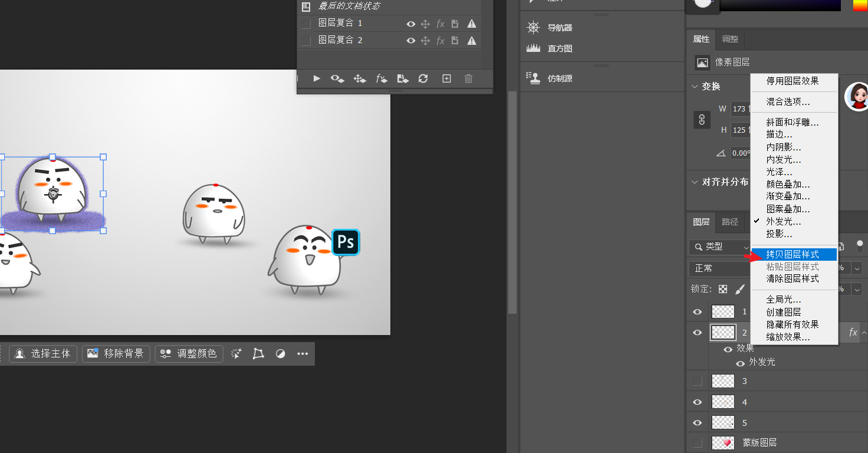This screenshot has width=868, height=453.
Task: Click update appearance fx icon in Layer Comps footer
Action: 382,78
